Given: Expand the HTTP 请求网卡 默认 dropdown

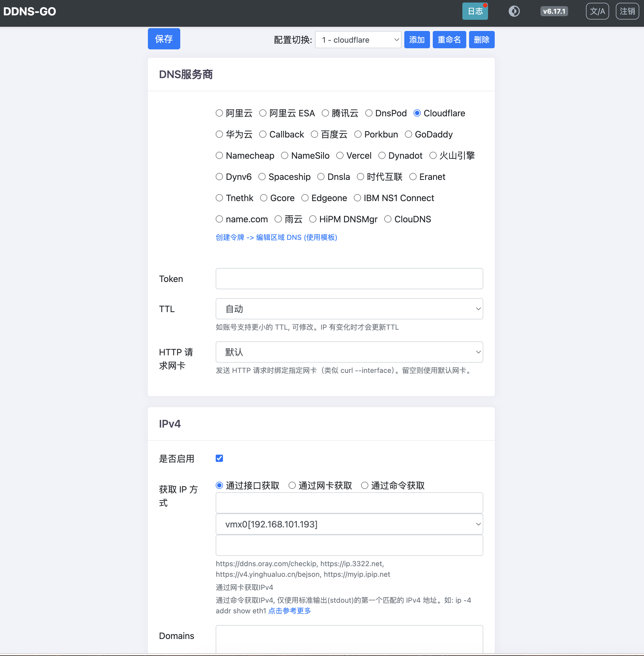Looking at the screenshot, I should [349, 352].
